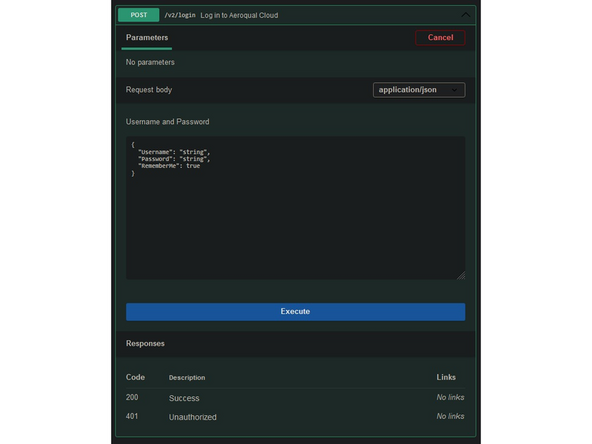Click the Description column header
592x444 pixels.
[x=187, y=378]
